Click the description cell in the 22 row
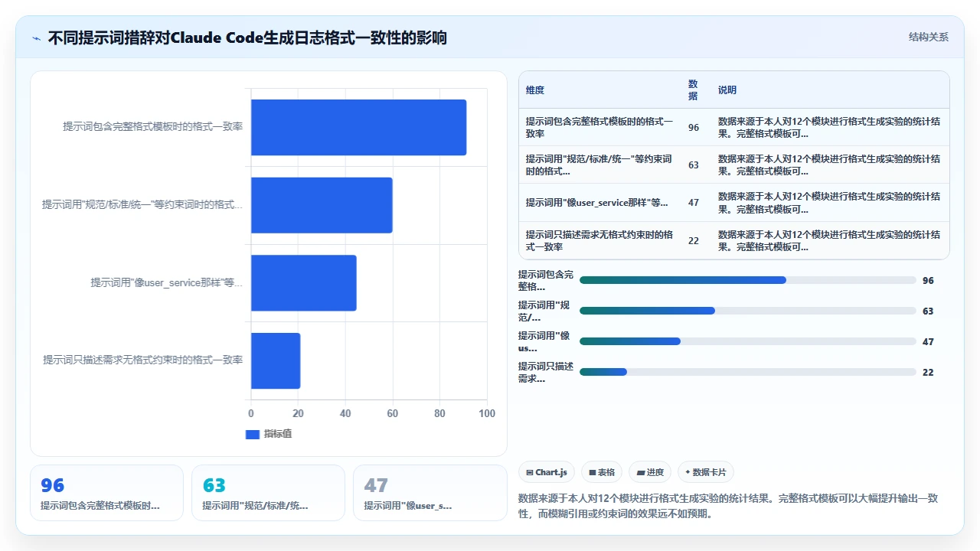This screenshot has width=980, height=551. coord(829,240)
